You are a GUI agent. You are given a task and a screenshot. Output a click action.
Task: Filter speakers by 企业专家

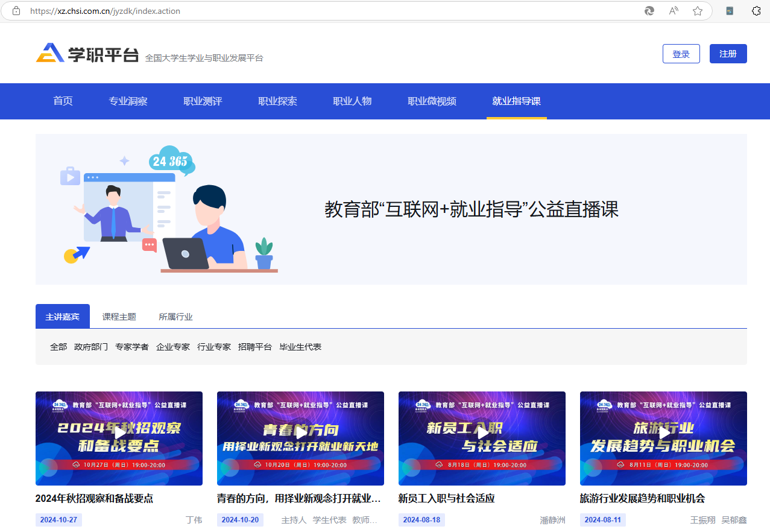click(x=172, y=347)
